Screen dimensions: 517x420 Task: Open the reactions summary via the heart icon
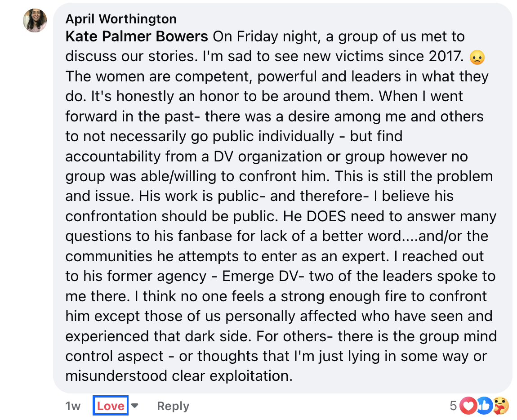click(x=468, y=406)
